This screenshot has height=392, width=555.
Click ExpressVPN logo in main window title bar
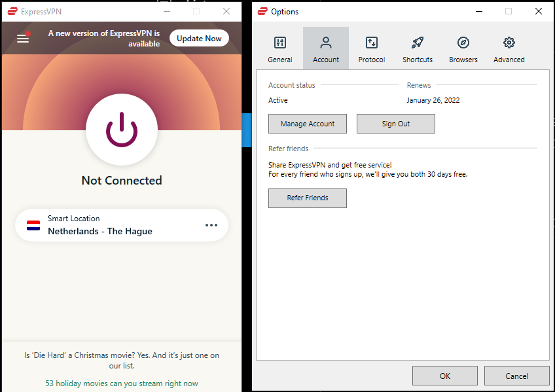click(x=12, y=11)
